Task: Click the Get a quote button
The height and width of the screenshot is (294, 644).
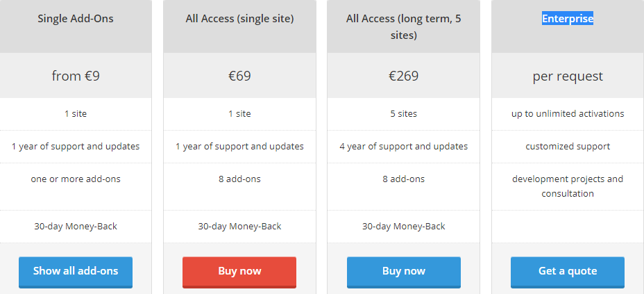Action: click(x=568, y=272)
